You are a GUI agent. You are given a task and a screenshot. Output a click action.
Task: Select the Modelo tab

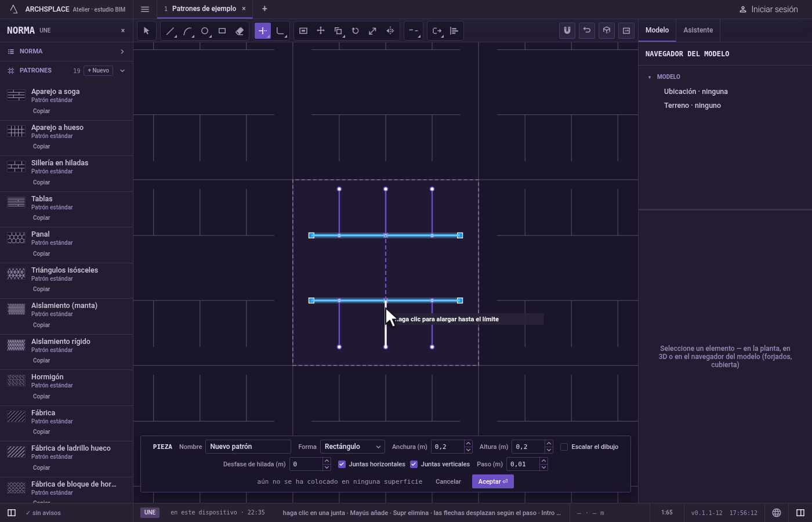click(657, 30)
